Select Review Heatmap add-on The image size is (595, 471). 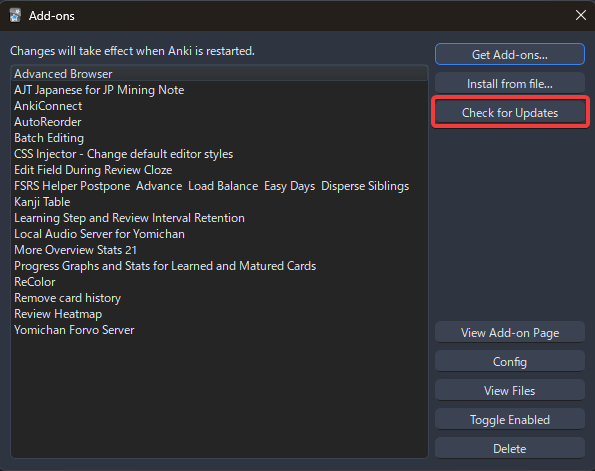(x=219, y=314)
